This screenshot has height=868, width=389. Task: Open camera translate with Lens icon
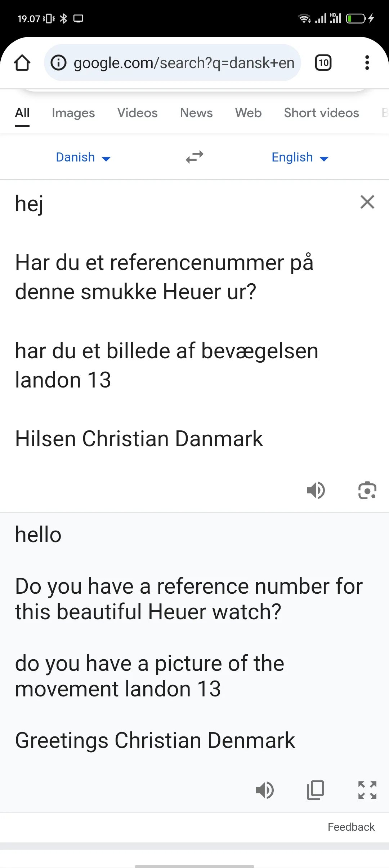coord(367,490)
